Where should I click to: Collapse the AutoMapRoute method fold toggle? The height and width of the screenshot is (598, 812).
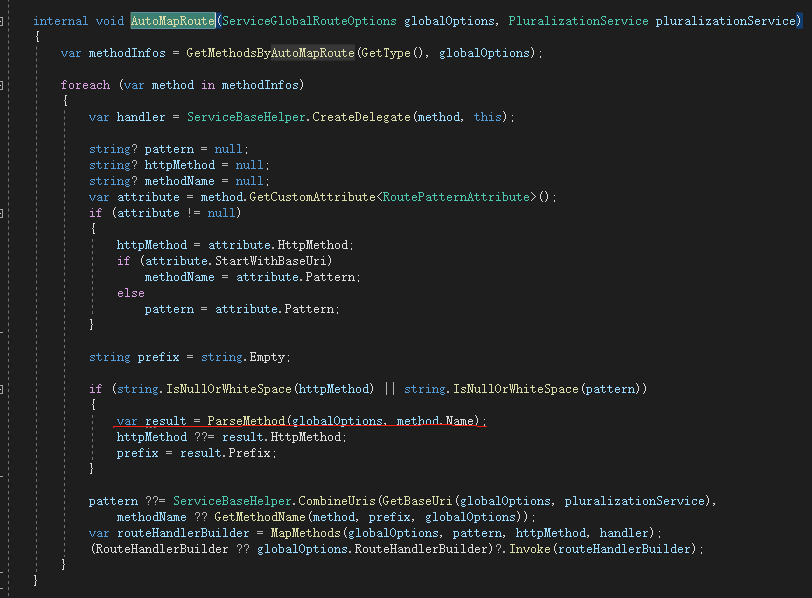coord(2,21)
